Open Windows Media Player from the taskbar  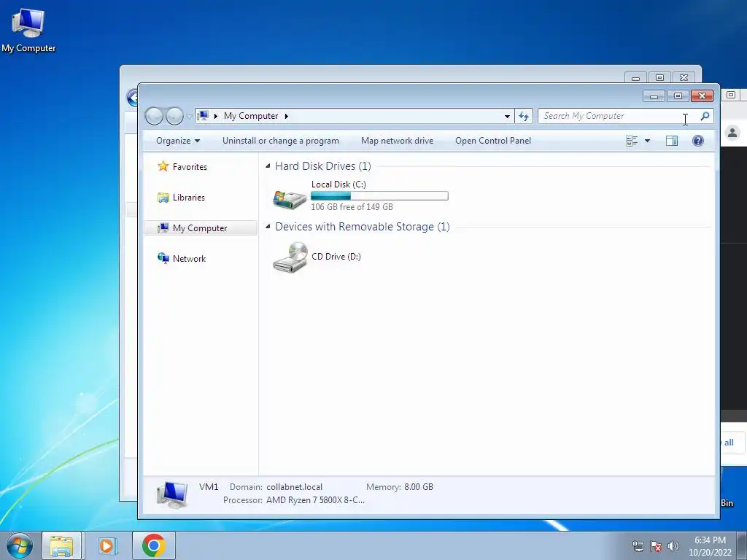coord(107,545)
